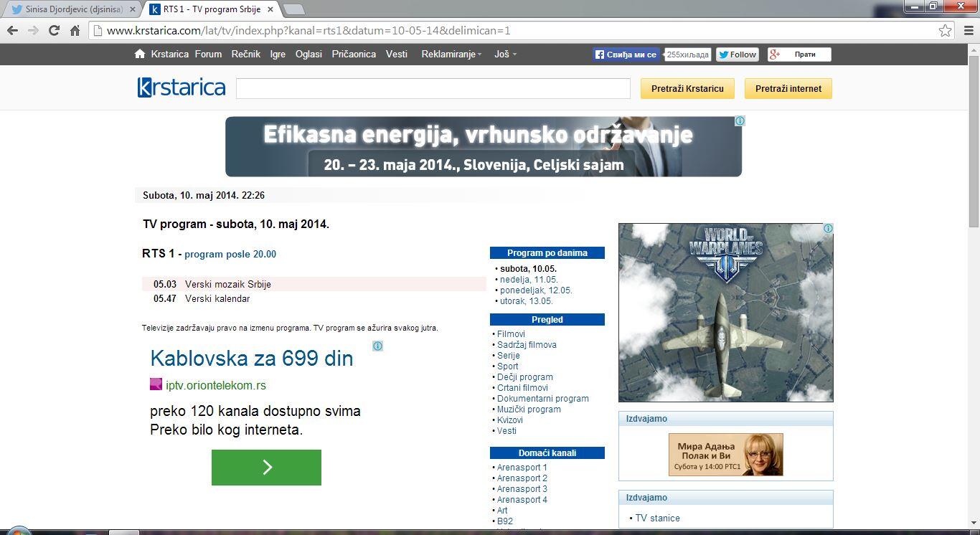Open the Kvizovi link
980x535 pixels.
(x=510, y=420)
